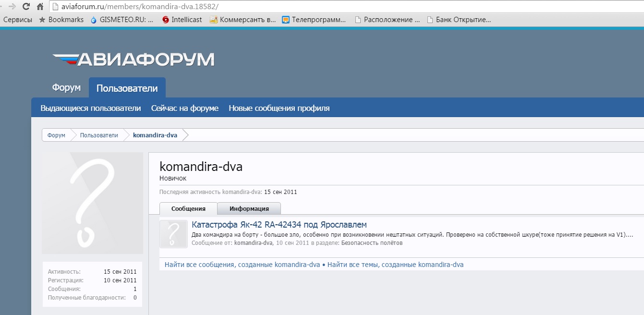Open the GISMETEO.RU bookmark

click(x=122, y=20)
